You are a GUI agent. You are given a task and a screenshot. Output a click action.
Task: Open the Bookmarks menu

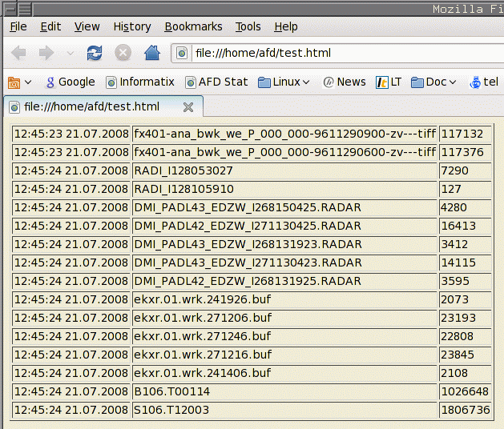[x=193, y=26]
